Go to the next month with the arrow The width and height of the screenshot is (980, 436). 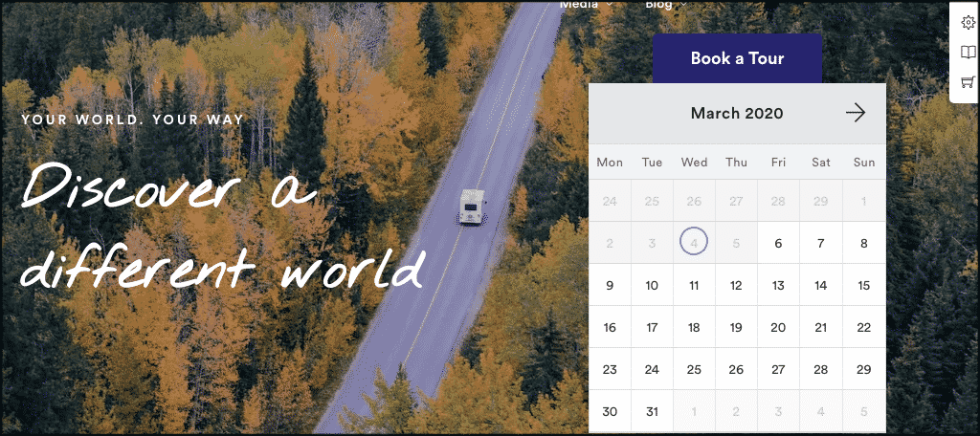855,113
